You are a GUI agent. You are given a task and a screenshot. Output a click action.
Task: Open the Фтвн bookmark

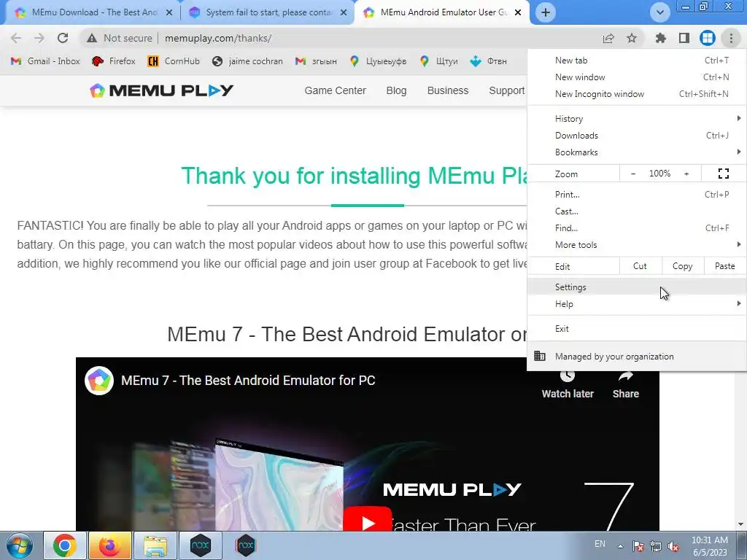(488, 61)
